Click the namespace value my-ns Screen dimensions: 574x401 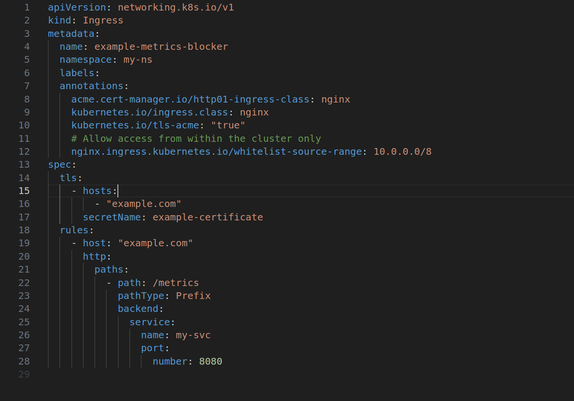(138, 60)
